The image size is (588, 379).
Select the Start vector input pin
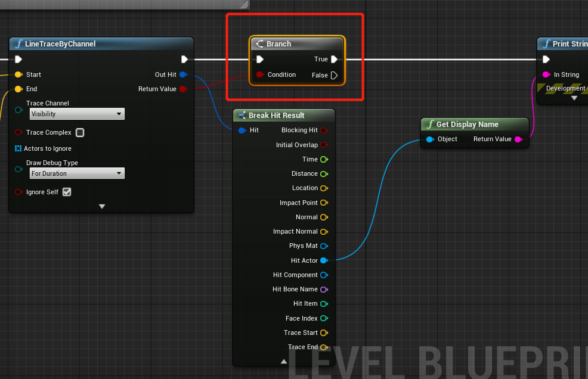point(18,74)
